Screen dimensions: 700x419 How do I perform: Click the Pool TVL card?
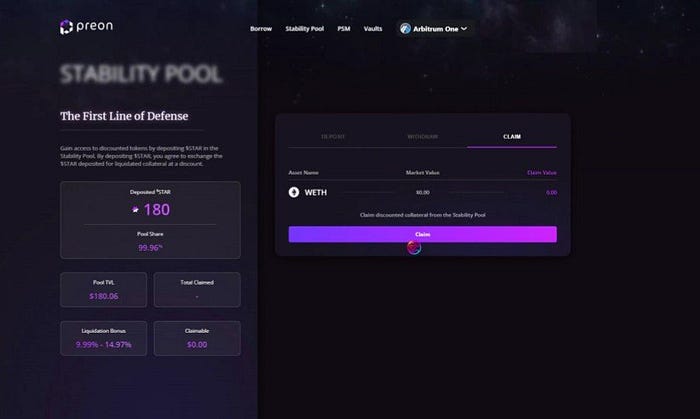[x=104, y=290]
